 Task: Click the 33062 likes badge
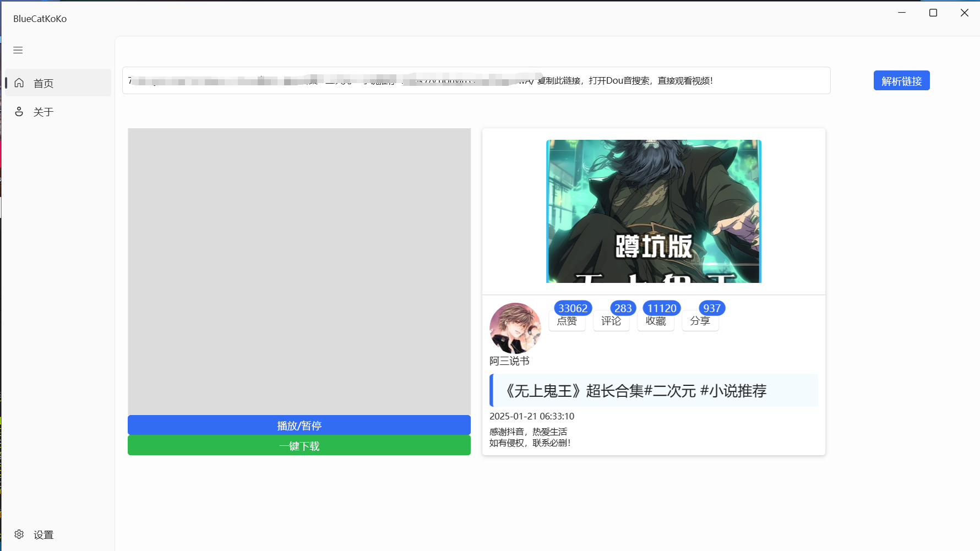[573, 308]
